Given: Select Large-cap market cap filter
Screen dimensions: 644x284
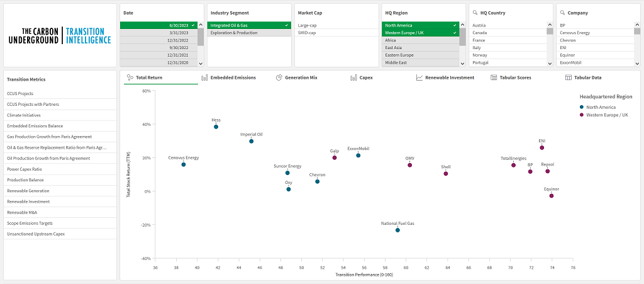Looking at the screenshot, I should pyautogui.click(x=336, y=25).
